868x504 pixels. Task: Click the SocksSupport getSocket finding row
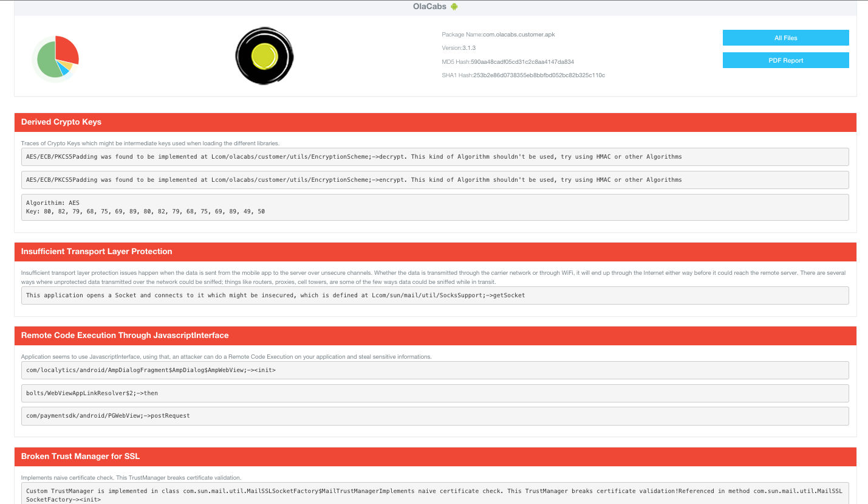(435, 295)
